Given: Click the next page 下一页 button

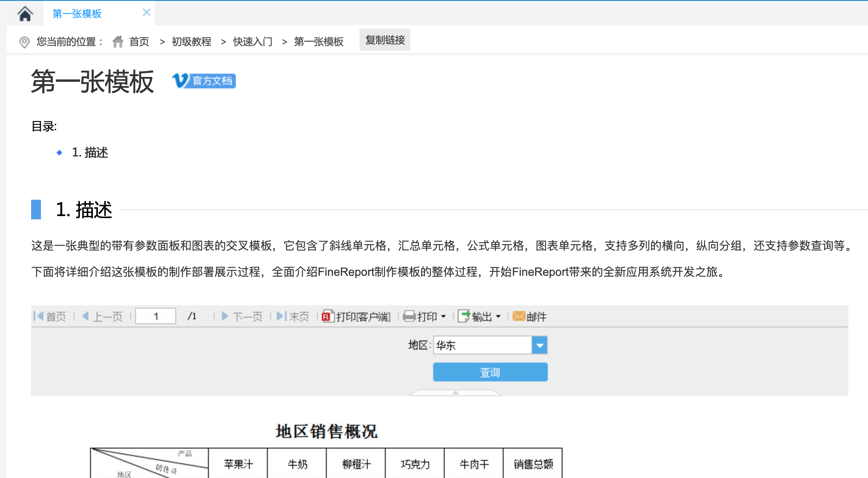Looking at the screenshot, I should [242, 316].
